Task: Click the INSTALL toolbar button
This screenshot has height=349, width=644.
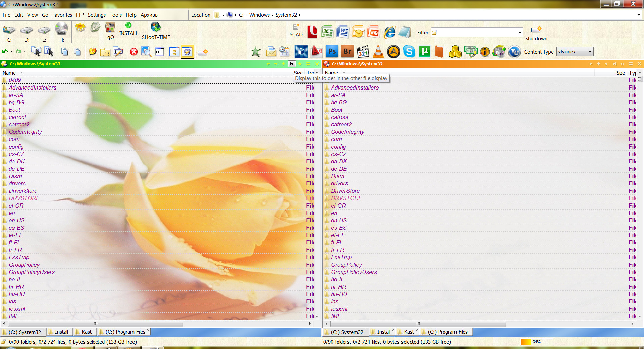Action: click(x=128, y=29)
